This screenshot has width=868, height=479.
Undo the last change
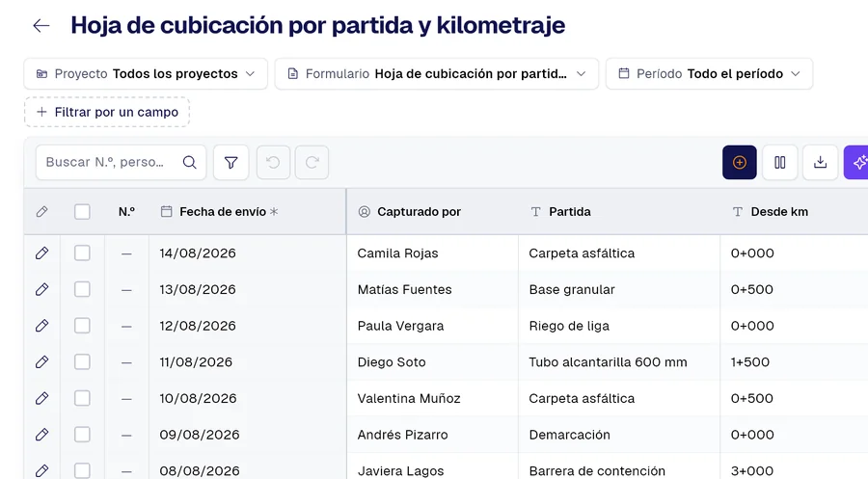pyautogui.click(x=273, y=162)
